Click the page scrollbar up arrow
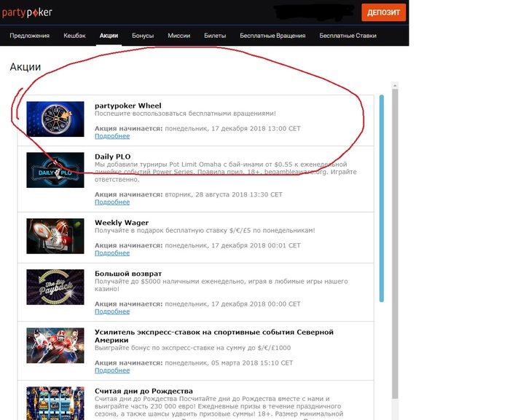The width and height of the screenshot is (510, 420). click(x=395, y=85)
